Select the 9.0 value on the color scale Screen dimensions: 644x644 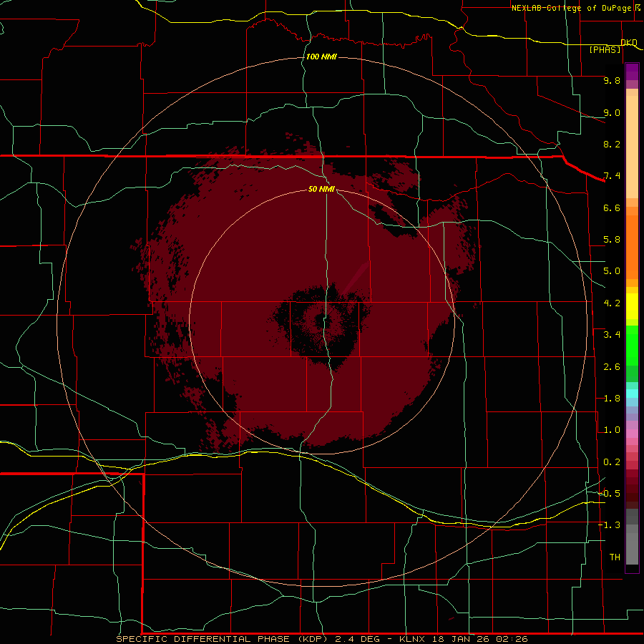[x=612, y=112]
